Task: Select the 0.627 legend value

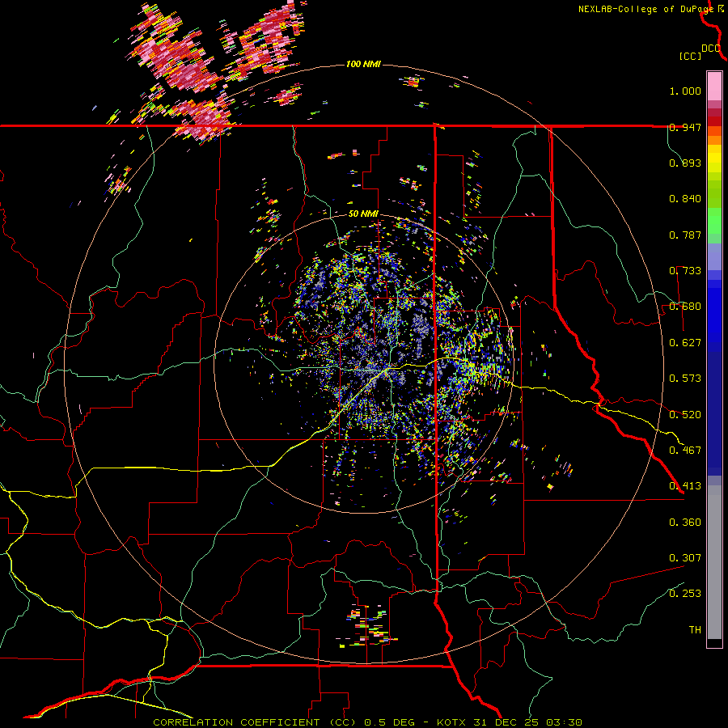Action: pyautogui.click(x=685, y=343)
